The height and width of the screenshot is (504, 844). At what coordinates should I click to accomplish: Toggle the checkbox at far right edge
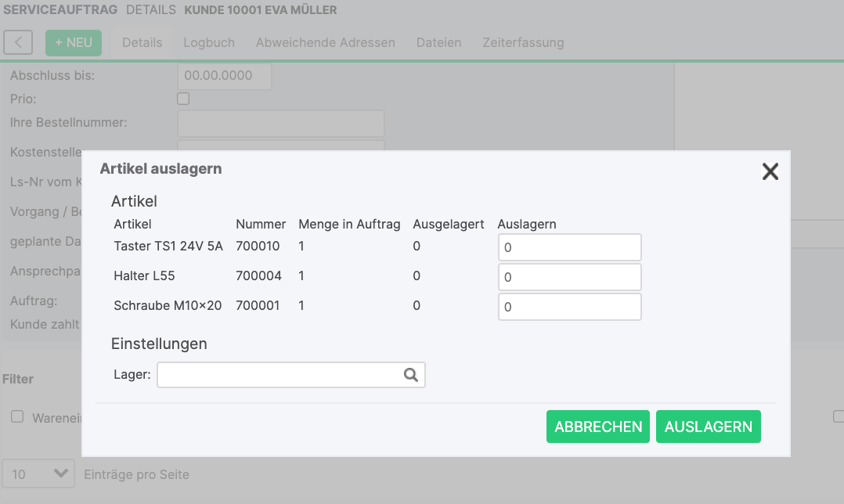tap(839, 417)
